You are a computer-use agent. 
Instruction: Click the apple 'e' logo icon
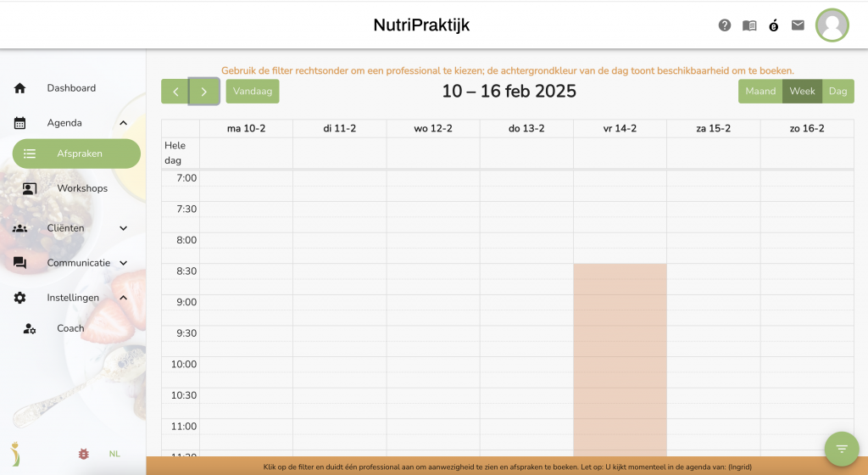pos(773,25)
